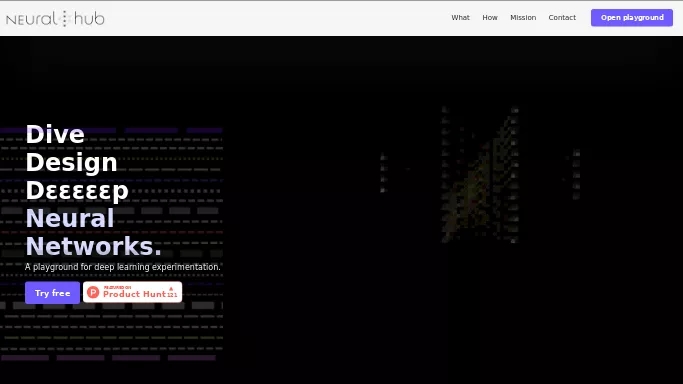Click the 'Networks.' heading word
The width and height of the screenshot is (683, 384).
[x=94, y=246]
